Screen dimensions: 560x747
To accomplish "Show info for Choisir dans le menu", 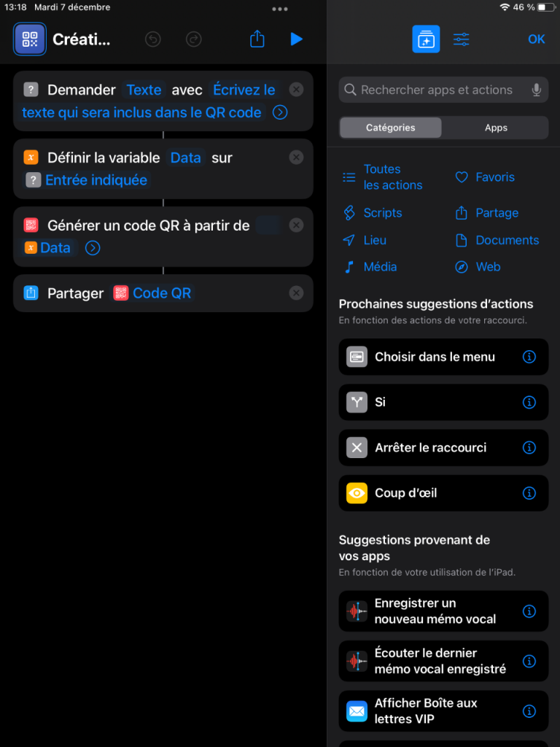I will click(529, 357).
